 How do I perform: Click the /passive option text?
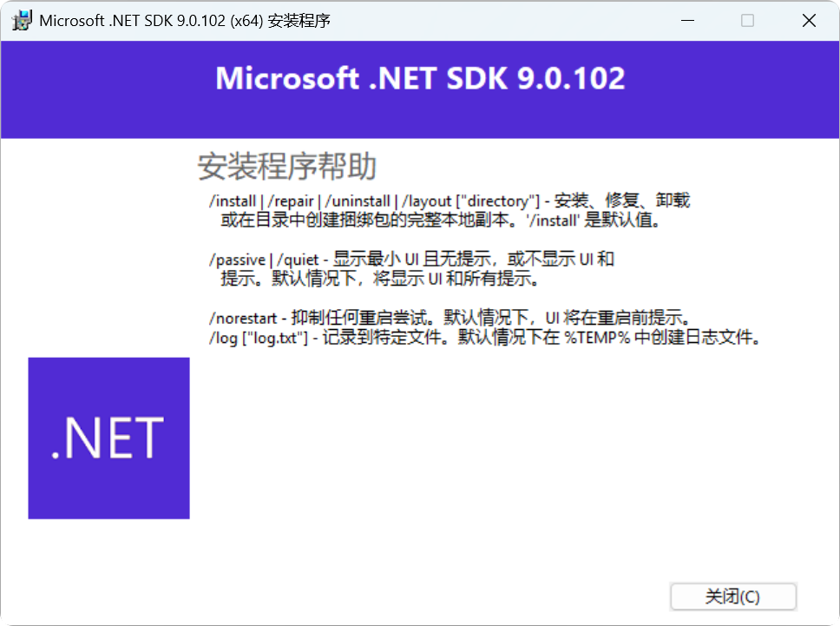pyautogui.click(x=237, y=260)
